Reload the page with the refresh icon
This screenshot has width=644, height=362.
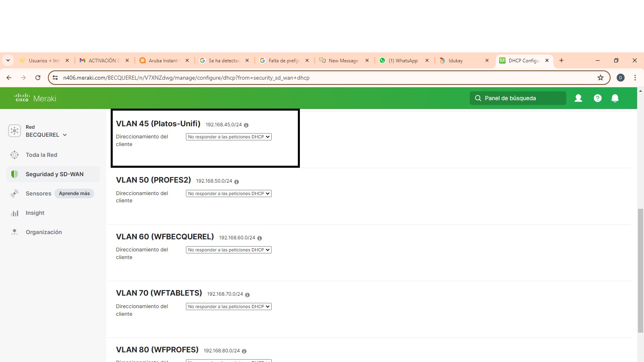pyautogui.click(x=38, y=78)
